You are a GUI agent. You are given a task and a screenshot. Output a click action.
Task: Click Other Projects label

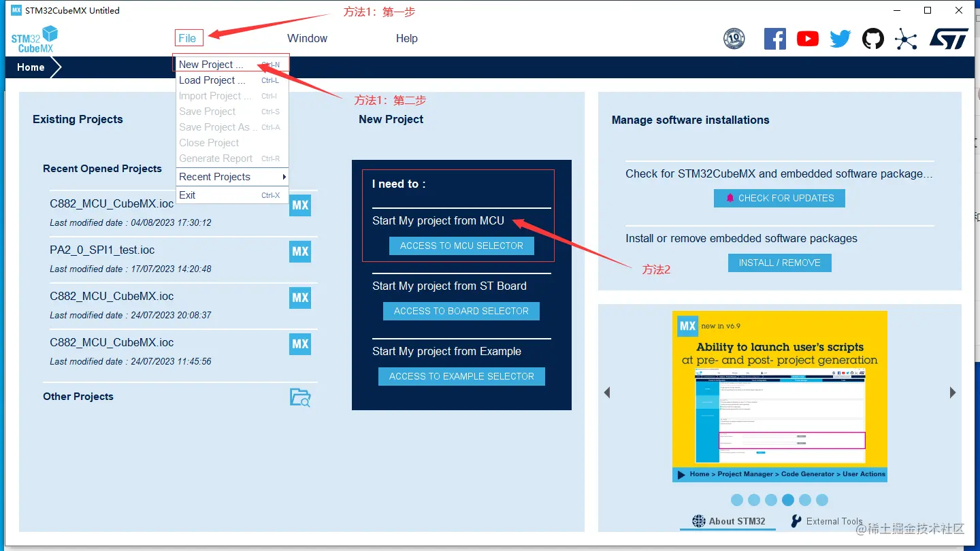pyautogui.click(x=78, y=397)
